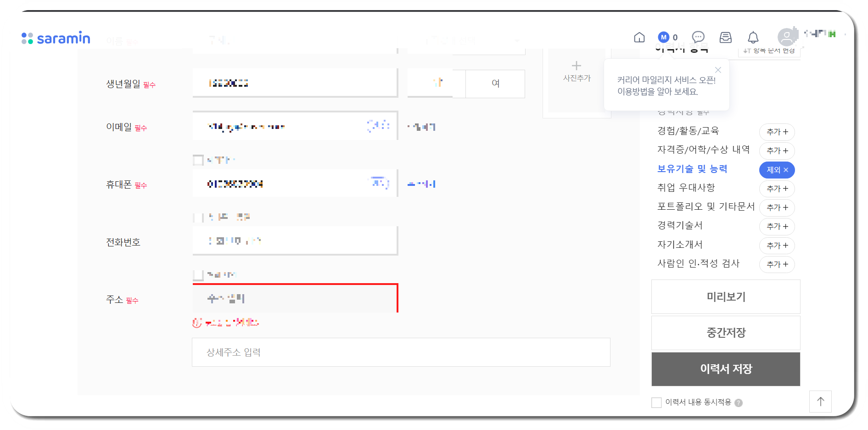868x430 pixels.
Task: Click the 이력서 저장 save button
Action: pyautogui.click(x=725, y=369)
